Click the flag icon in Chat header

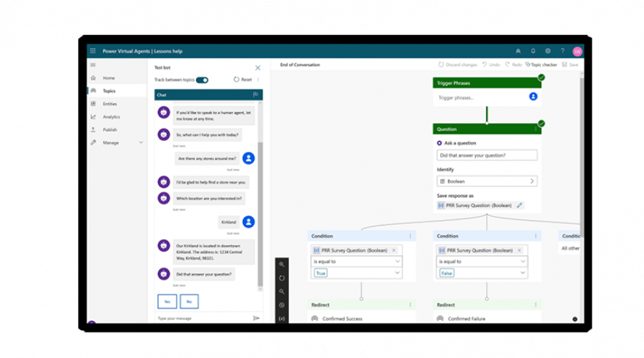click(x=255, y=95)
